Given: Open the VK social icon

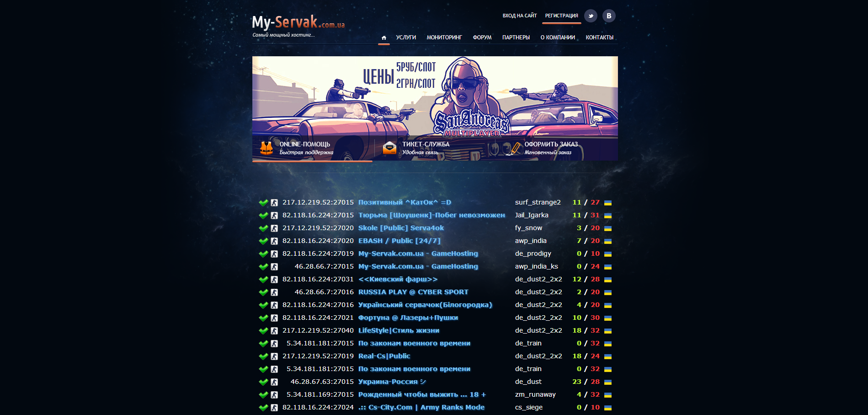Looking at the screenshot, I should [609, 16].
